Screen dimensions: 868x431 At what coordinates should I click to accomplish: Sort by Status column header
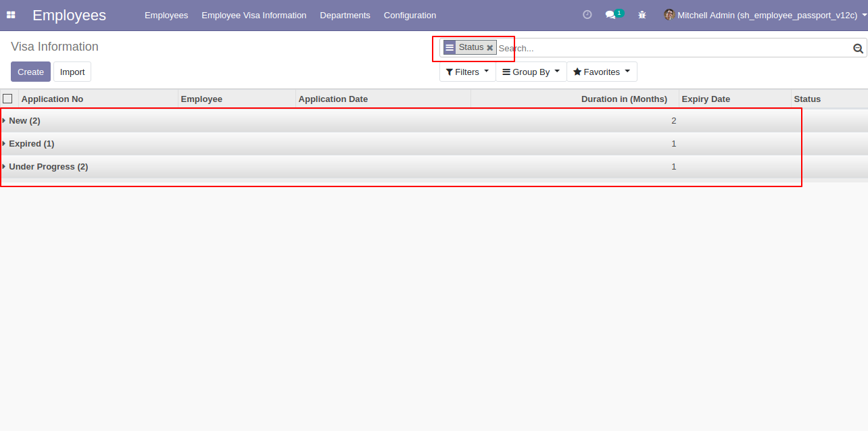pyautogui.click(x=829, y=99)
